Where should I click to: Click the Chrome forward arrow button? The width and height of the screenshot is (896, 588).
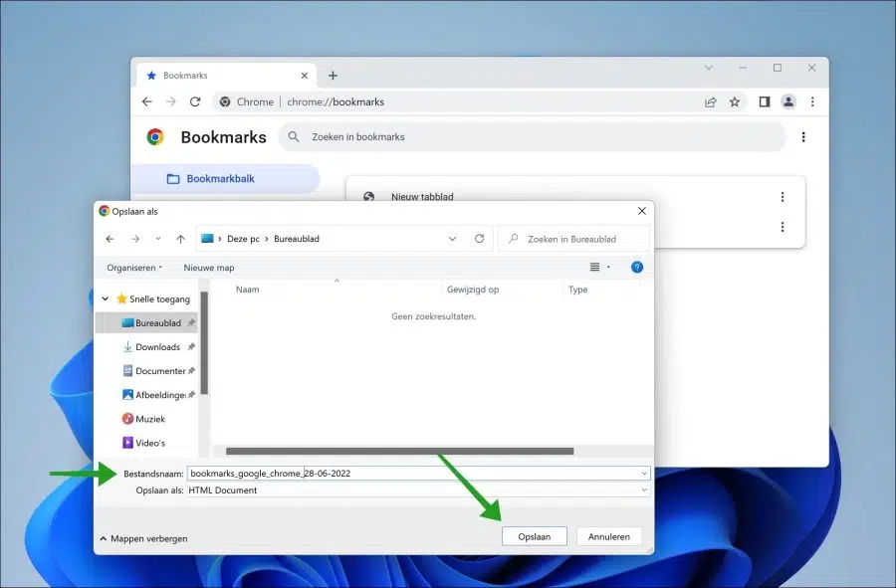(171, 101)
